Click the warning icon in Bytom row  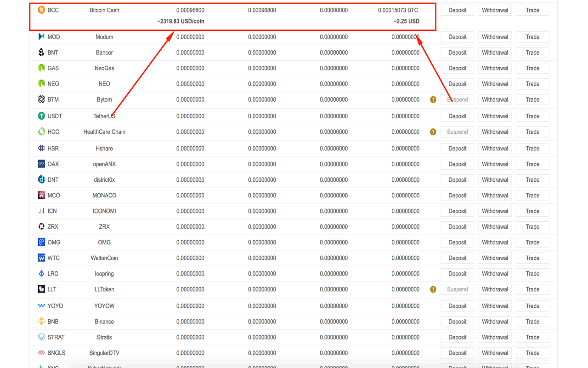pos(433,99)
